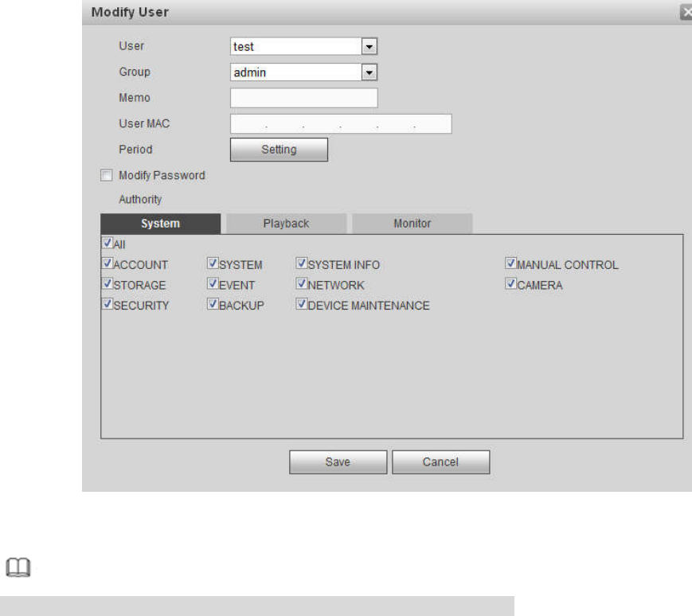Toggle the EVENT permission checkbox
This screenshot has width=692, height=616.
pos(213,283)
